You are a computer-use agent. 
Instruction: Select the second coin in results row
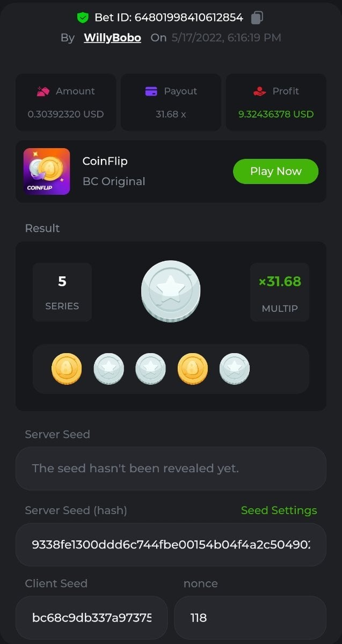click(x=109, y=369)
